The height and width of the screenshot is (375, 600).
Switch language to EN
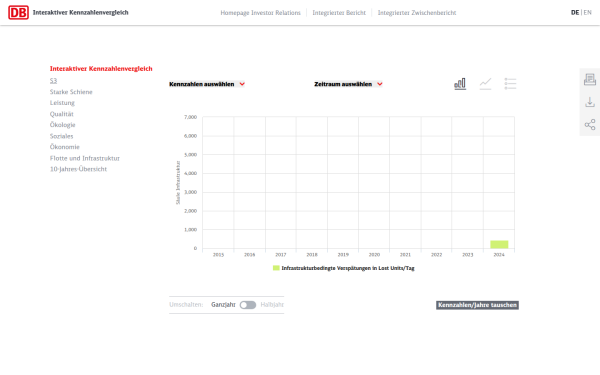point(587,13)
